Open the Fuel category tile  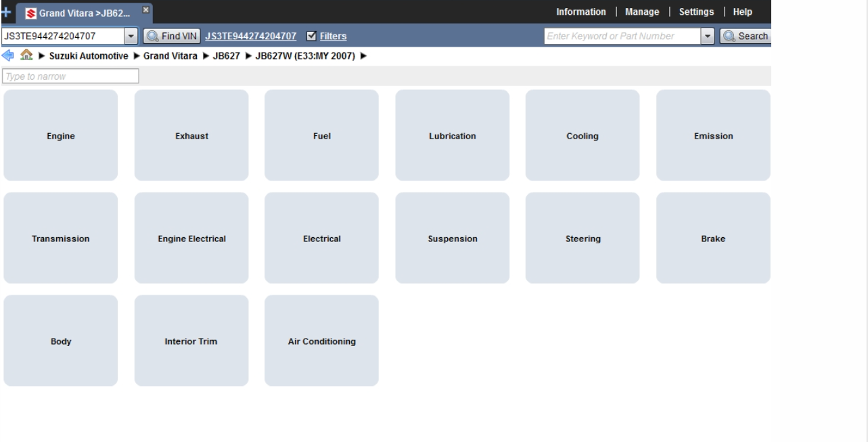tap(321, 136)
